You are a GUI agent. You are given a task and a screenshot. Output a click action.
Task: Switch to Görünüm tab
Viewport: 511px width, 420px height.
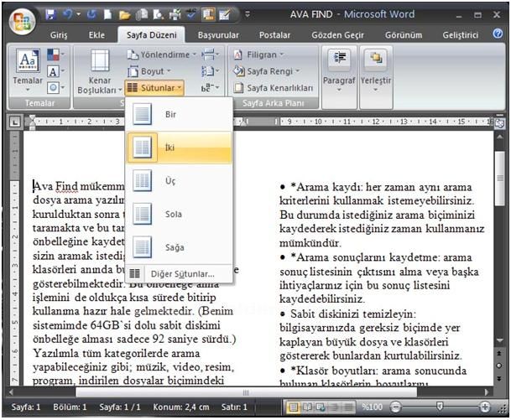404,35
